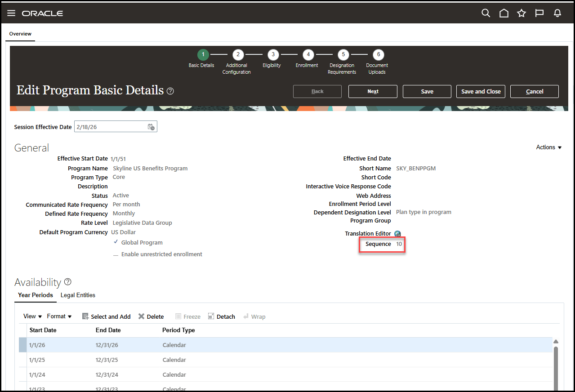Open Session Effective Date calendar picker
This screenshot has width=575, height=392.
tap(151, 127)
